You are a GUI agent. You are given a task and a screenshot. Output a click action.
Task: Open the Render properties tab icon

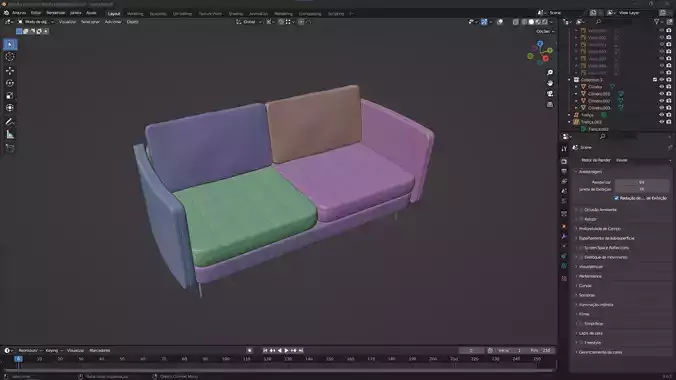tap(564, 161)
